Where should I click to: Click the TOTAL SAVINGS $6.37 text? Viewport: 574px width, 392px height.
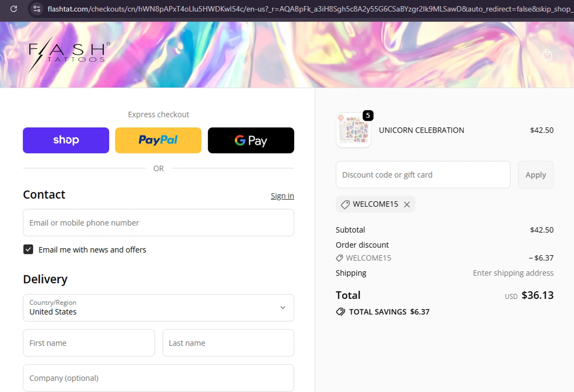[389, 312]
